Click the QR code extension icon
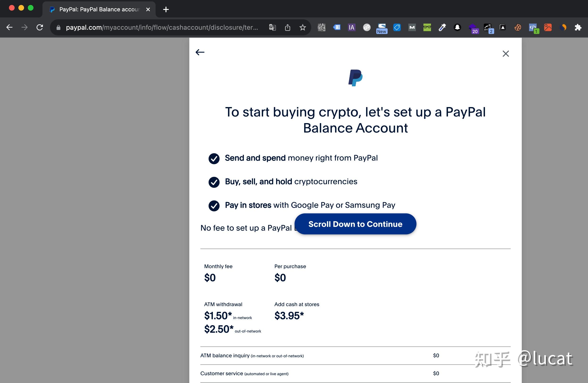Screen dimensions: 588x383 pyautogui.click(x=321, y=27)
